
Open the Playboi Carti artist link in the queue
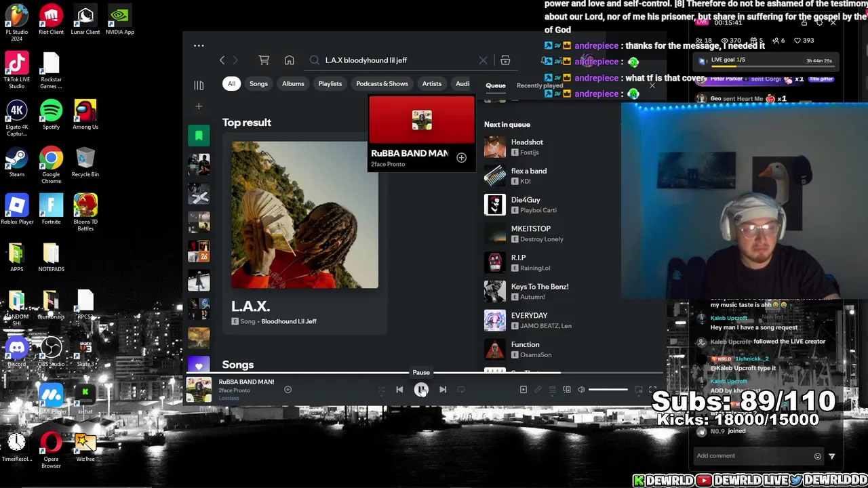pos(538,210)
